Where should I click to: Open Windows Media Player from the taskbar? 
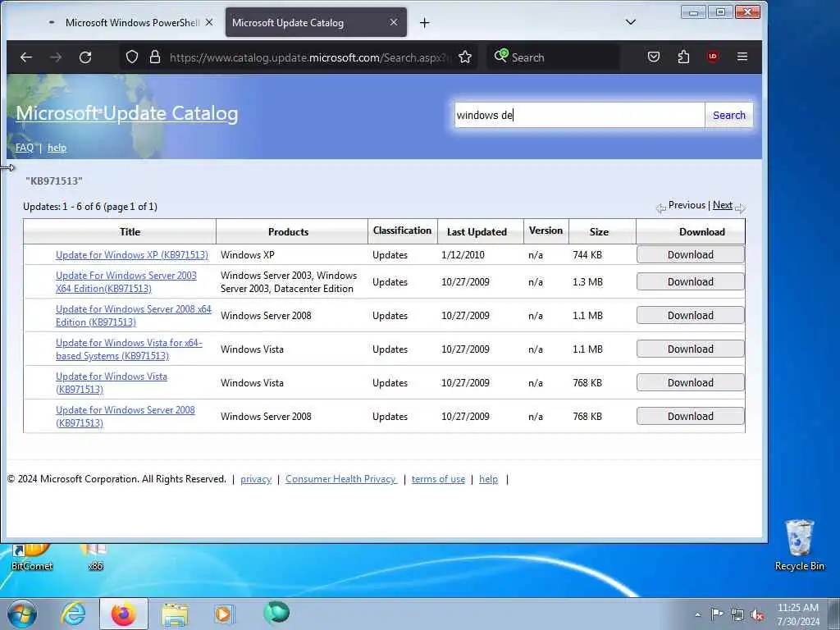click(x=223, y=614)
